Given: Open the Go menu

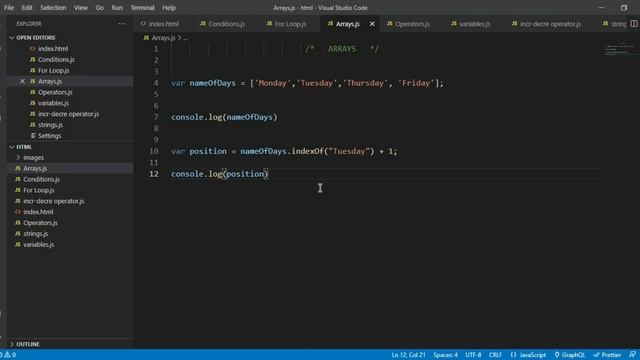Looking at the screenshot, I should pyautogui.click(x=99, y=8).
